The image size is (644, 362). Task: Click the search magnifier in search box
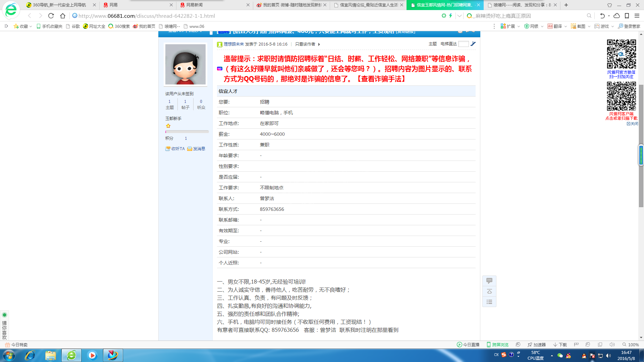point(589,16)
